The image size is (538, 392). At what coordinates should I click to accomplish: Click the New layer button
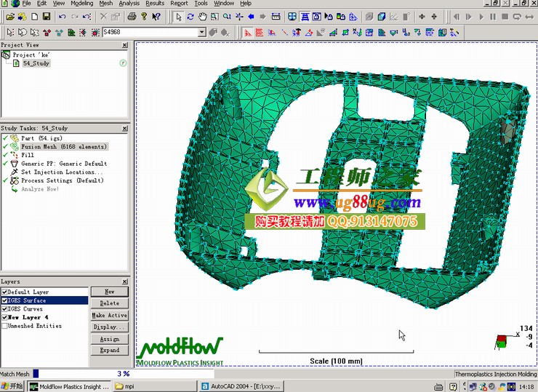pyautogui.click(x=110, y=292)
